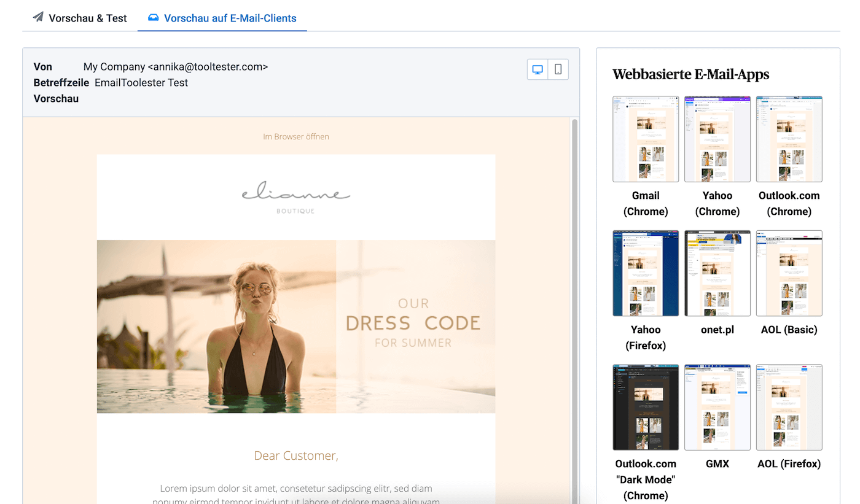
Task: Open the Yahoo (Firefox) preview thumbnail
Action: pos(646,273)
